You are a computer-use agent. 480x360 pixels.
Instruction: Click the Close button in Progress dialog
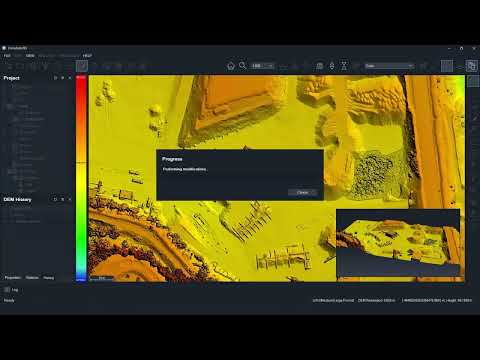pyautogui.click(x=303, y=192)
